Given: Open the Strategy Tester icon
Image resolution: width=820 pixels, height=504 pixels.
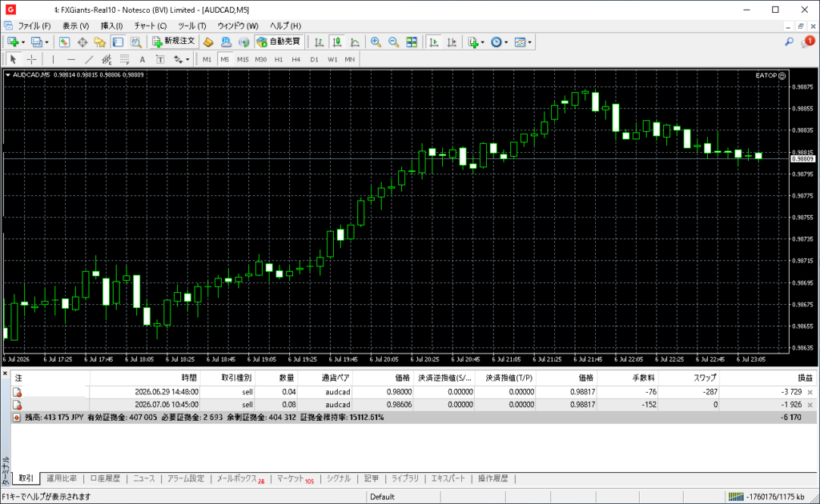Looking at the screenshot, I should 136,42.
